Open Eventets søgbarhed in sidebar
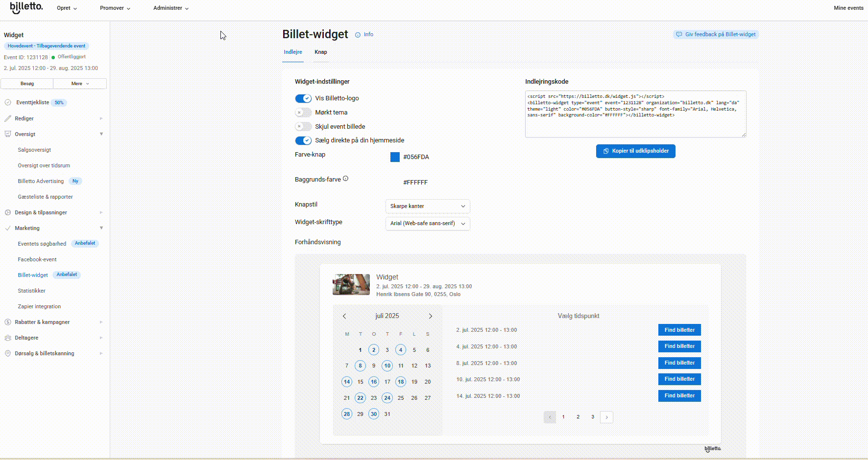This screenshot has width=868, height=460. (42, 244)
